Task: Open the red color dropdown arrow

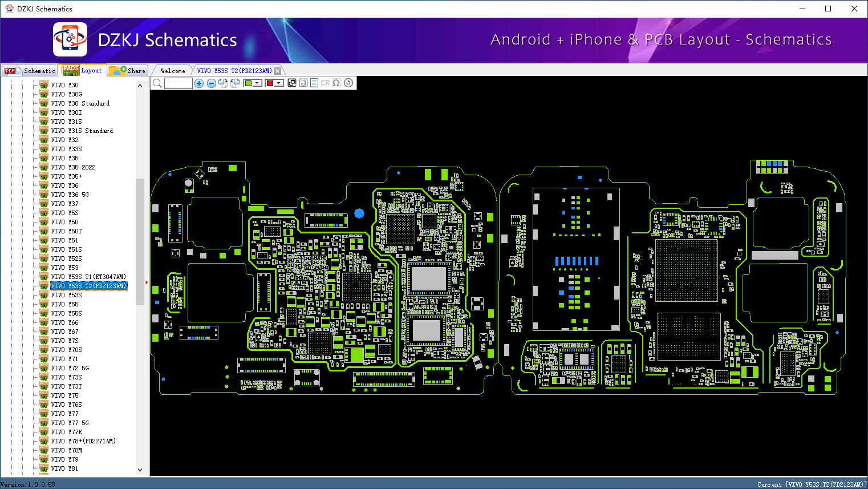Action: (x=279, y=83)
